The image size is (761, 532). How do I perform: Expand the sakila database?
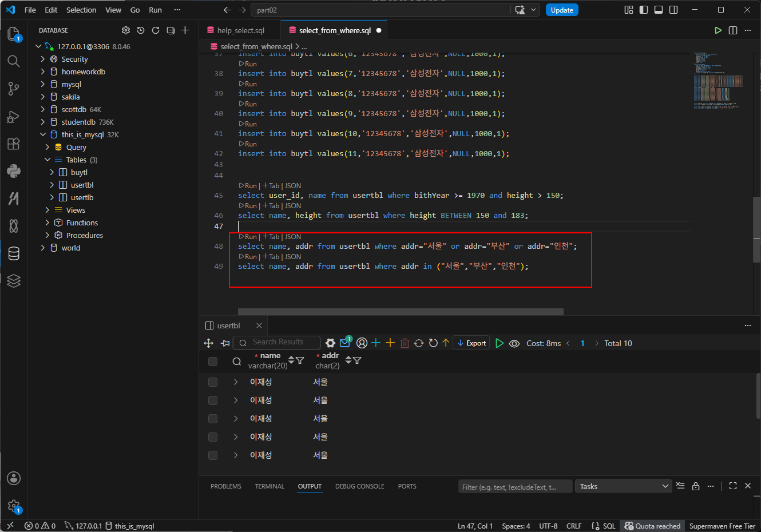click(x=43, y=97)
